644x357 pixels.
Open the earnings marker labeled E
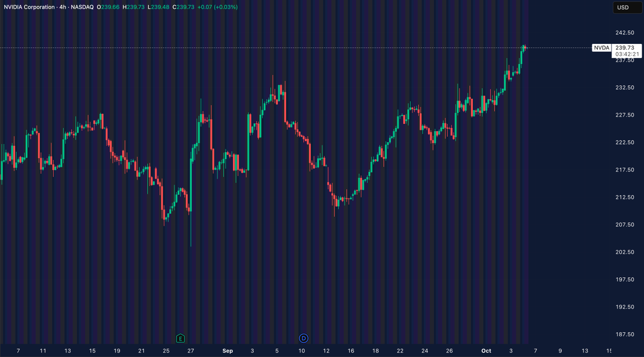(180, 338)
